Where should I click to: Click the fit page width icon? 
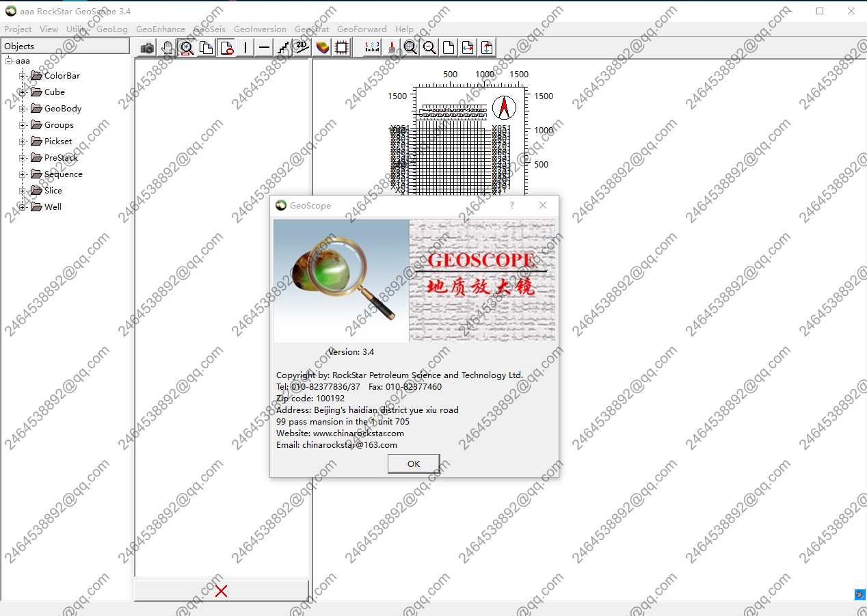coord(468,47)
